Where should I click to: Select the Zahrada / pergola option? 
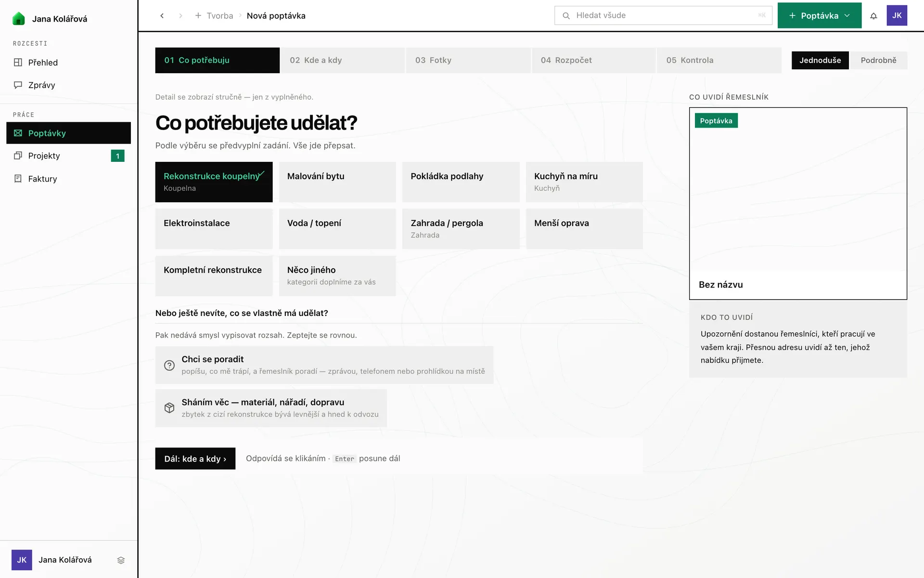coord(461,229)
